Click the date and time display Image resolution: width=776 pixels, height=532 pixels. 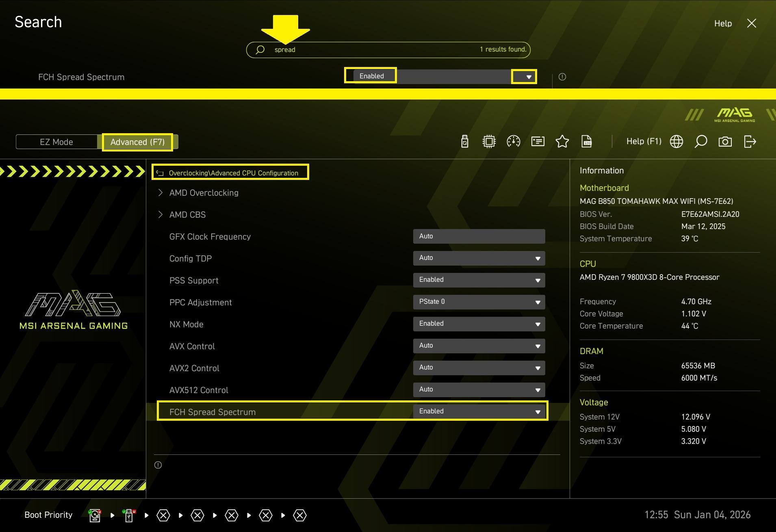tap(698, 515)
